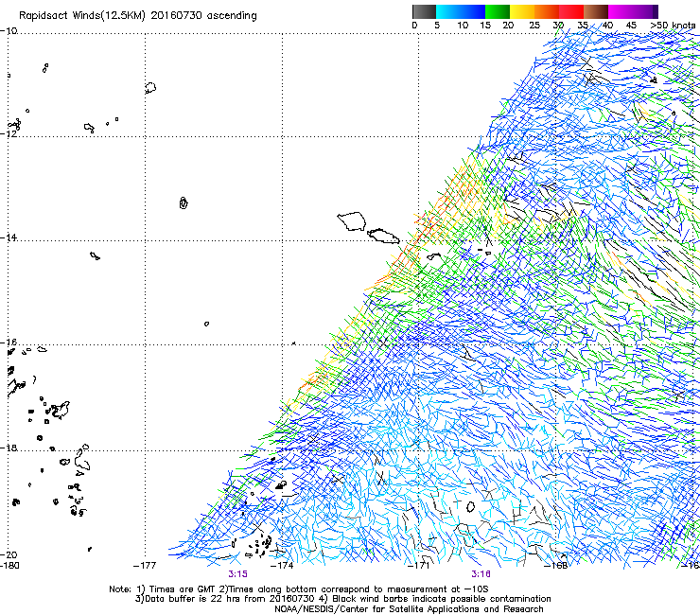Click the legend label '10'
Viewport: 700px width, 615px height.
click(463, 26)
